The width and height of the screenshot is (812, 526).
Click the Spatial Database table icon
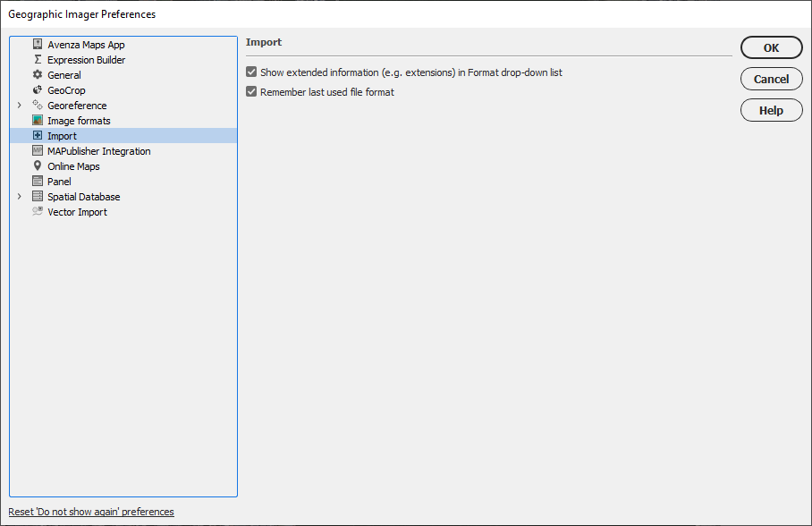click(38, 197)
